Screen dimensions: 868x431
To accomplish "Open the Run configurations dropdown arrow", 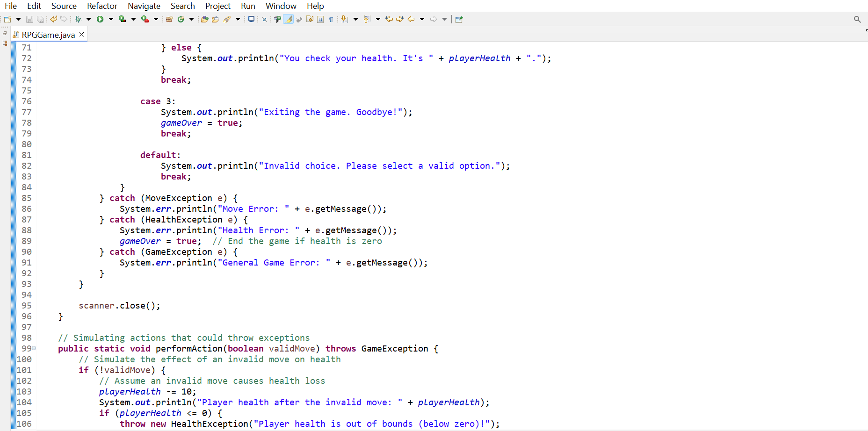I will [111, 19].
